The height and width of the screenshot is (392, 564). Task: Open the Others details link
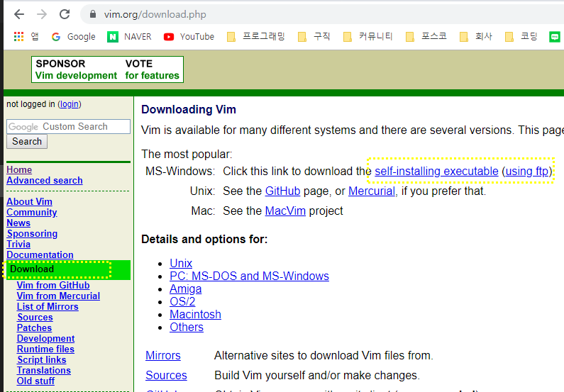(187, 327)
